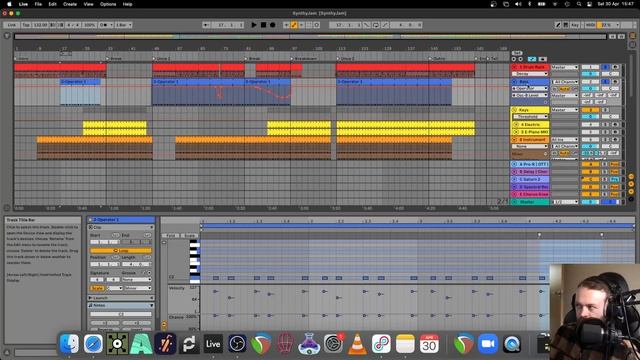This screenshot has width=640, height=360.
Task: Toggle the Automation Mode button
Action: point(532,59)
